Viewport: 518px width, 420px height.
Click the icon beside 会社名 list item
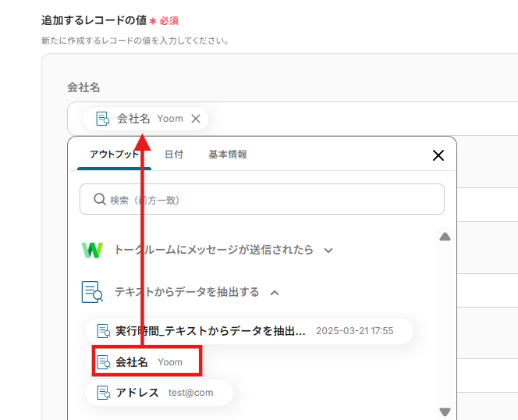[104, 361]
